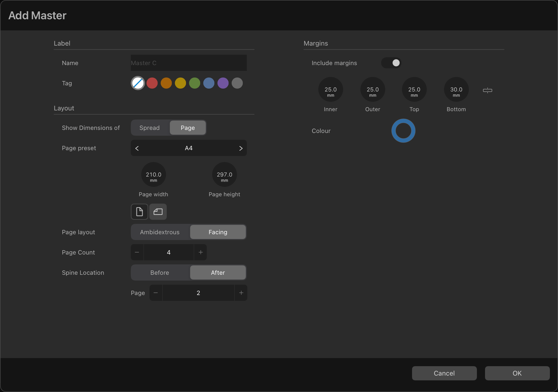Select landscape page orientation icon

[x=158, y=212]
